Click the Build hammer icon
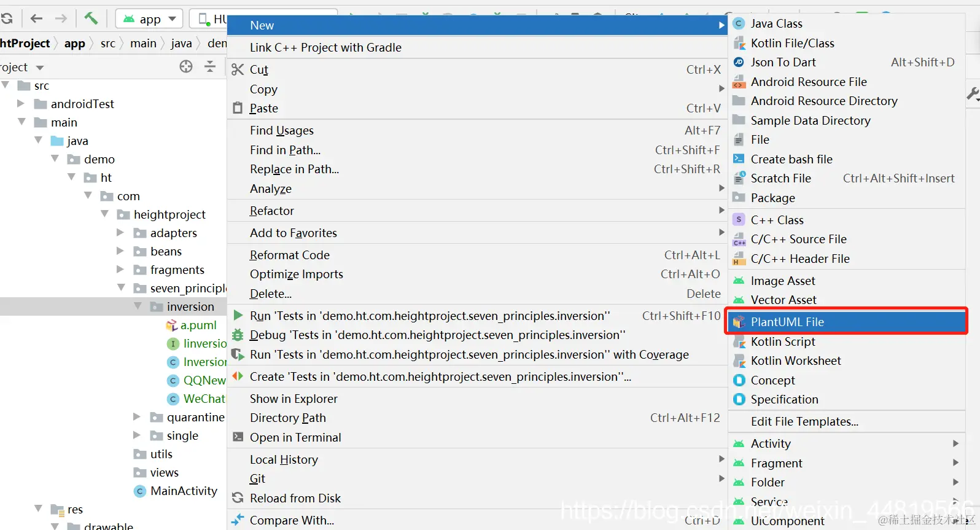980x530 pixels. click(x=91, y=18)
